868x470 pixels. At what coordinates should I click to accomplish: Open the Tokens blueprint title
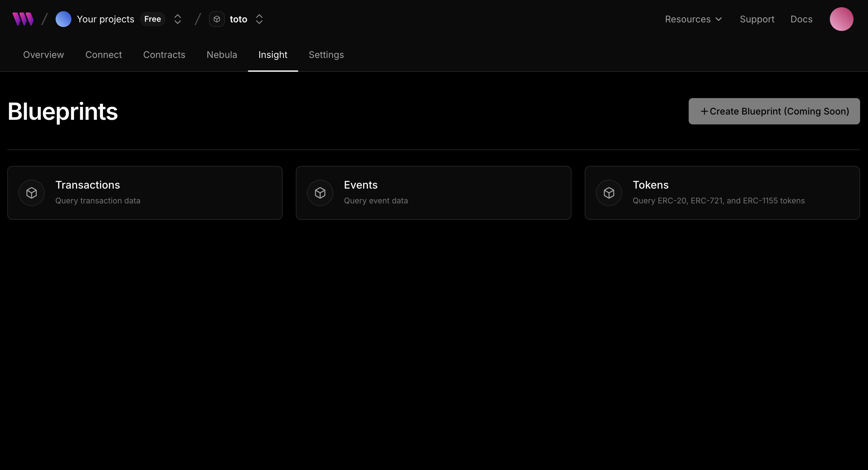pyautogui.click(x=650, y=185)
